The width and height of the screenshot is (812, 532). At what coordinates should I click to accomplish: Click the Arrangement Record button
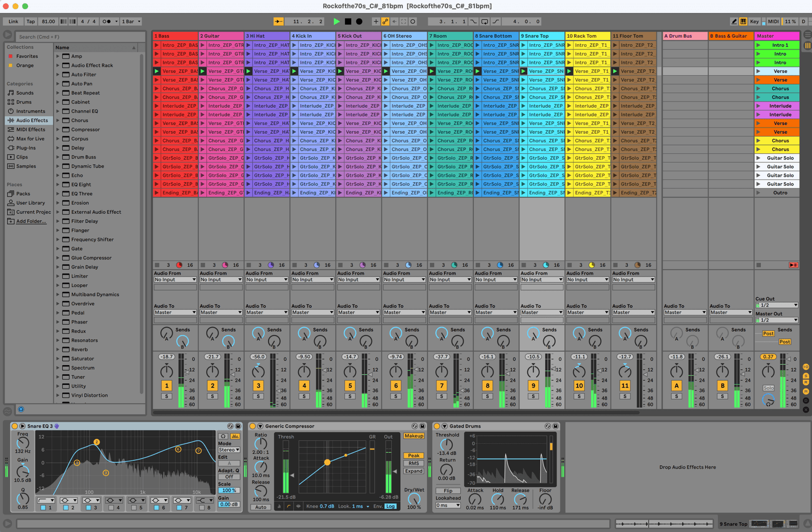point(359,21)
